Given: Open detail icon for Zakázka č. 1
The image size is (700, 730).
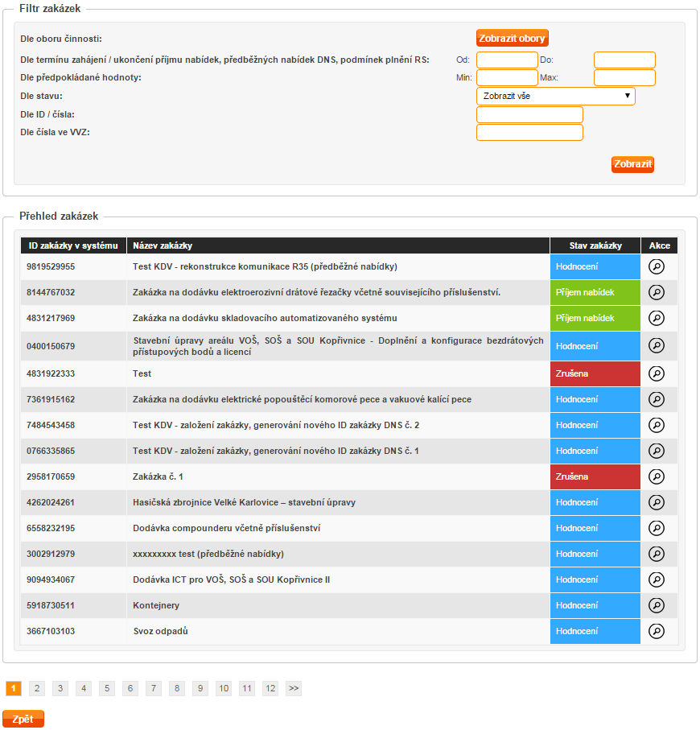Looking at the screenshot, I should 657,476.
